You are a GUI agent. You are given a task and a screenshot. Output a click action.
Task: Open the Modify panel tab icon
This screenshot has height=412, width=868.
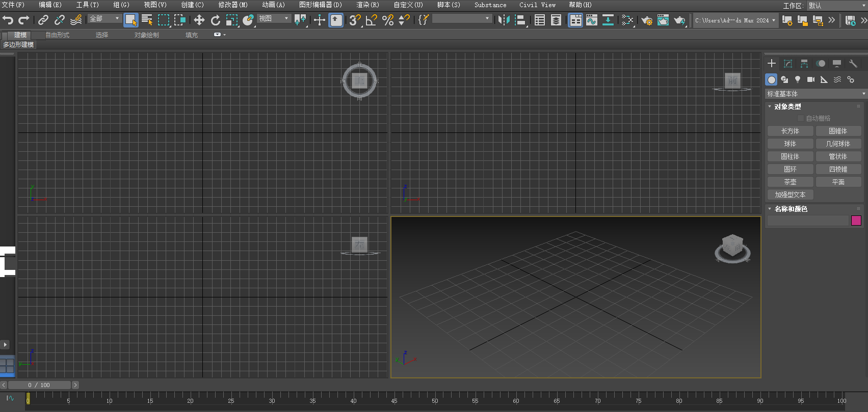coord(788,64)
